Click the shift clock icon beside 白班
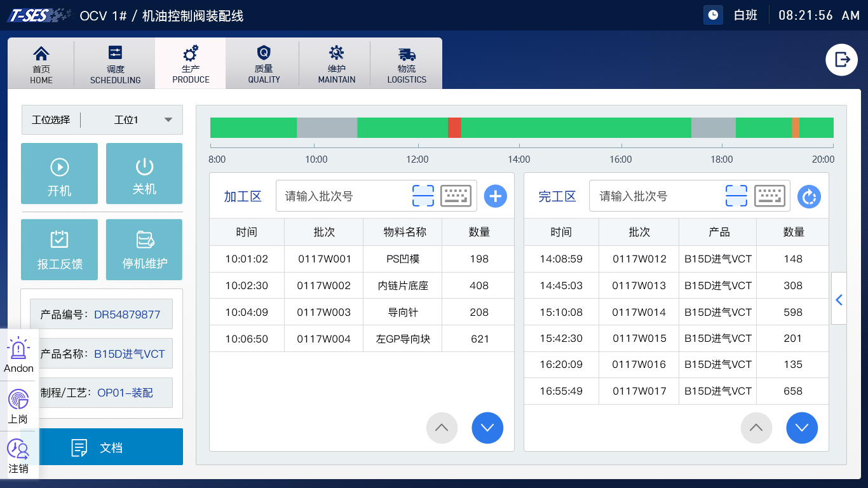 tap(712, 14)
